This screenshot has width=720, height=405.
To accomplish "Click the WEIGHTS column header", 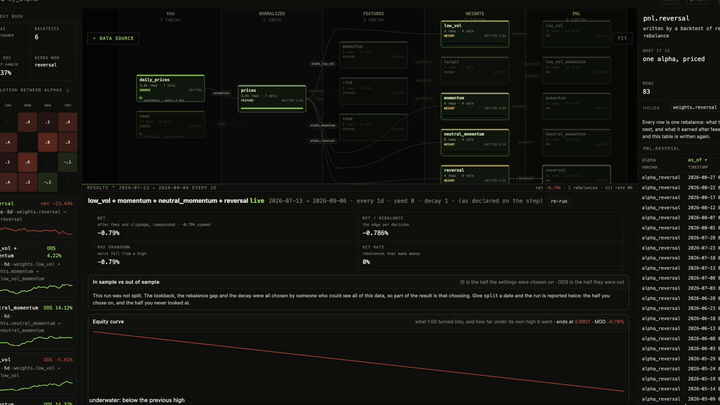I will pyautogui.click(x=475, y=14).
